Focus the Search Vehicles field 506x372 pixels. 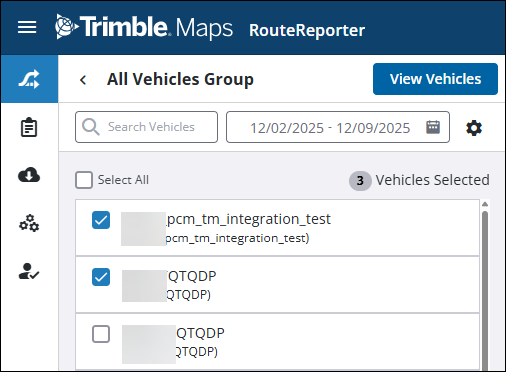click(x=146, y=127)
